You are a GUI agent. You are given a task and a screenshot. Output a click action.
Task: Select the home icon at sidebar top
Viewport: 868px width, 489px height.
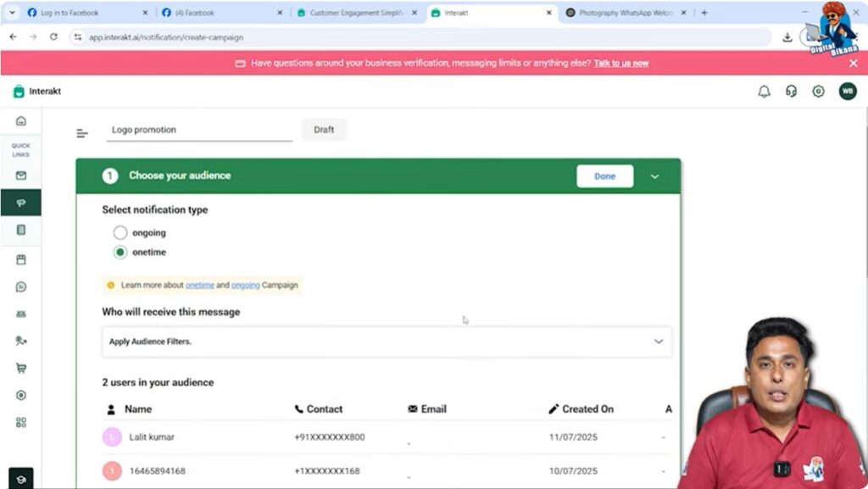[21, 120]
